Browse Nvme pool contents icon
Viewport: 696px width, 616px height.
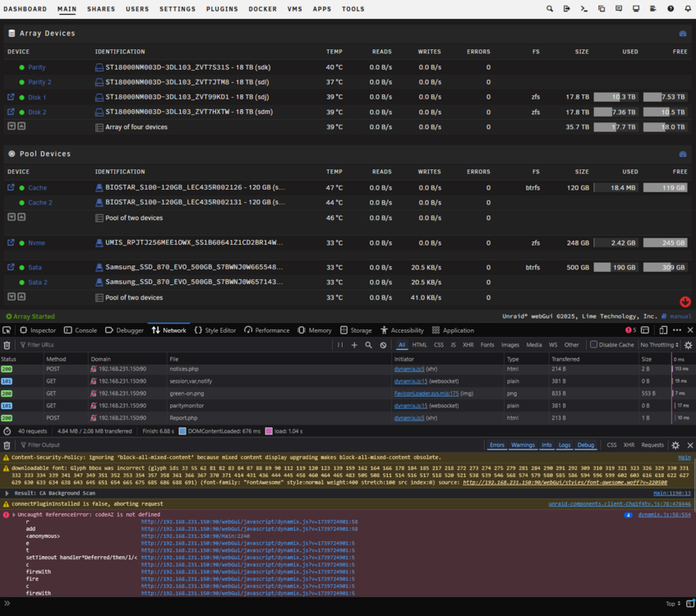click(12, 242)
